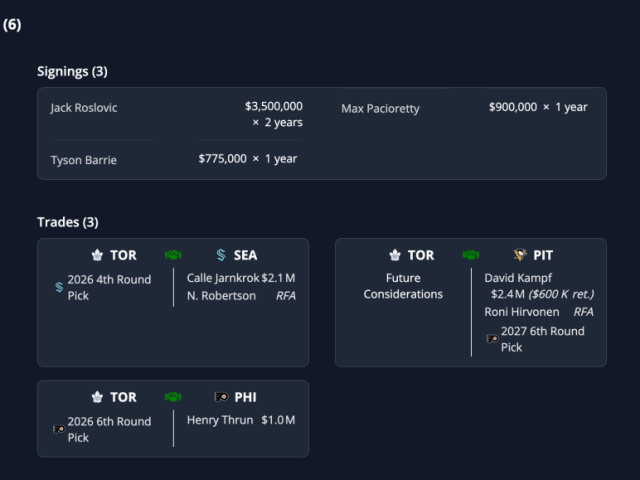Click the Maple Leafs logo in Seattle trade

coord(97,255)
